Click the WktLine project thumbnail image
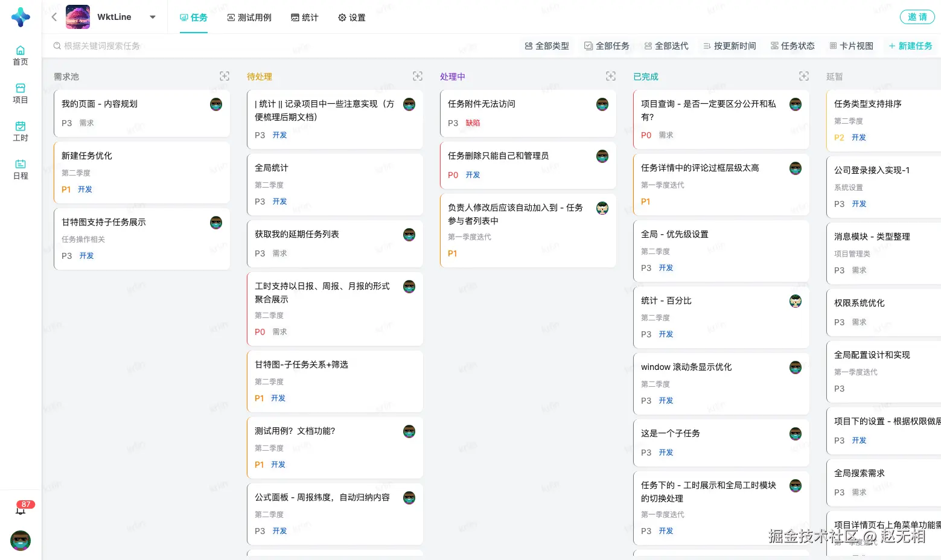This screenshot has width=941, height=560. point(78,17)
